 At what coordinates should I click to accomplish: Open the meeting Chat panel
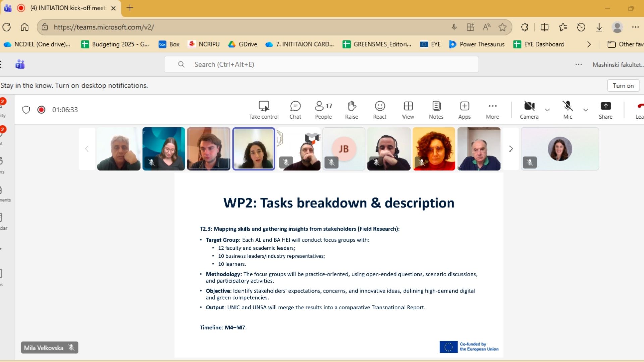coord(295,110)
